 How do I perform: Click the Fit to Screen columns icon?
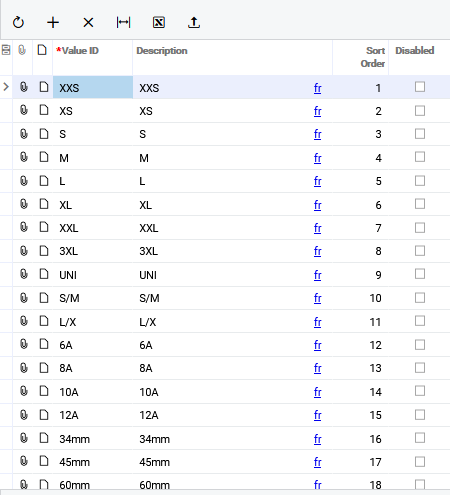tap(123, 23)
